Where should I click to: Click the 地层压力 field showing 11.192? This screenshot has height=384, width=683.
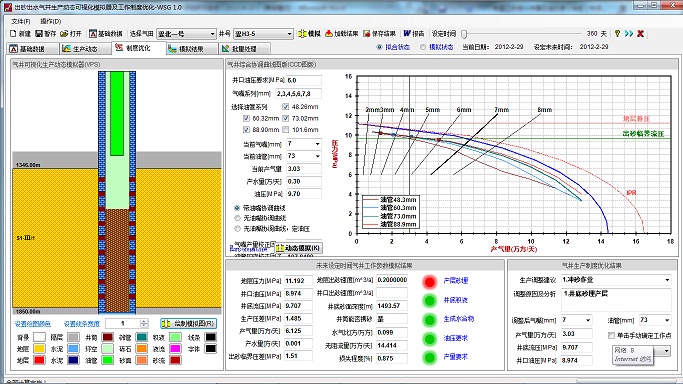[298, 281]
